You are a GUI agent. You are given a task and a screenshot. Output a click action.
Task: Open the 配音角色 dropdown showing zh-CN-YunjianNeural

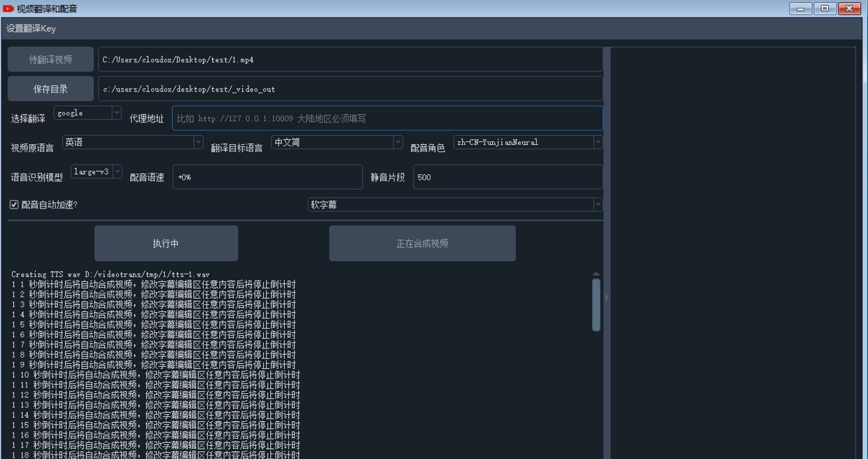click(528, 142)
